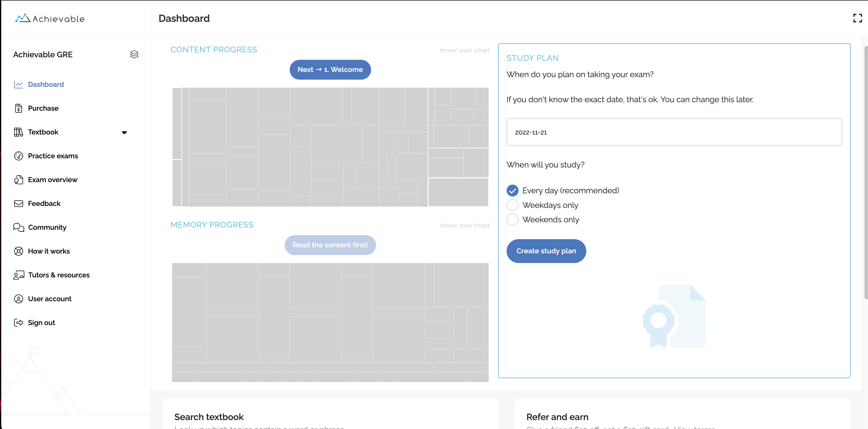
Task: Choose the Weekdays only study option
Action: 512,205
